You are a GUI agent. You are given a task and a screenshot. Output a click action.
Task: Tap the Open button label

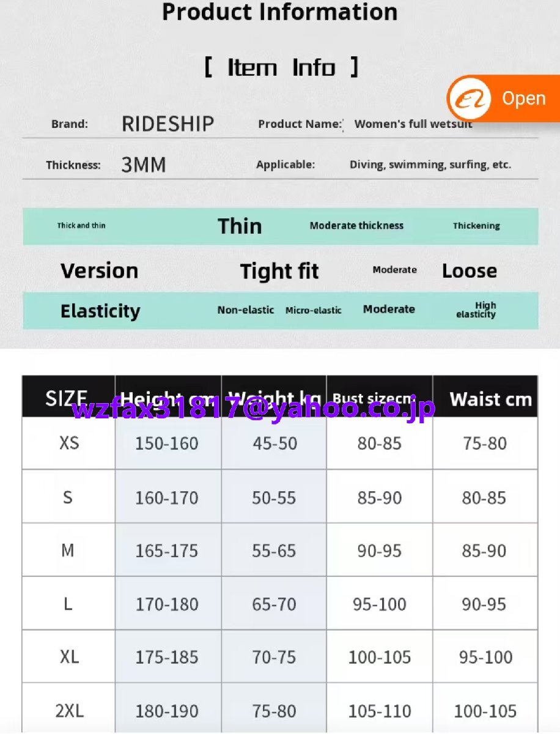pyautogui.click(x=523, y=98)
